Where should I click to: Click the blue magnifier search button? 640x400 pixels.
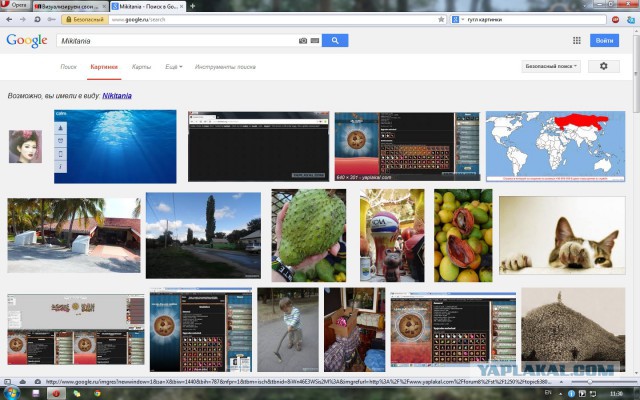(x=335, y=40)
